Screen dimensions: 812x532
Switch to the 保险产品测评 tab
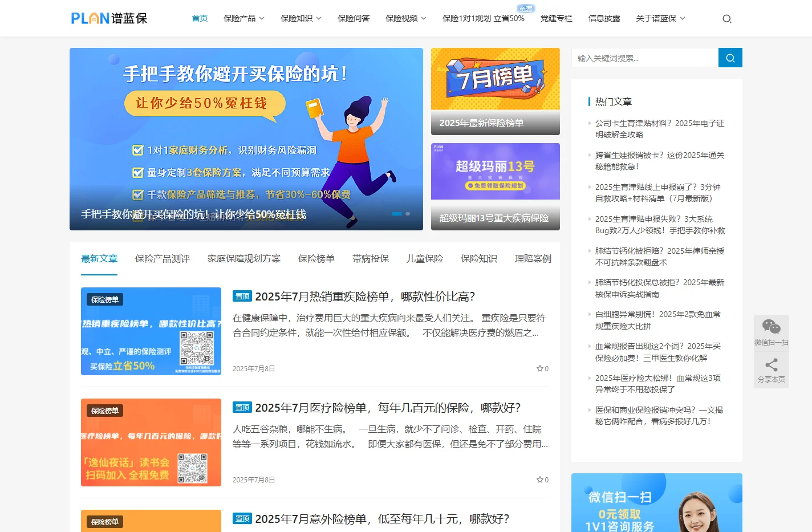[163, 258]
